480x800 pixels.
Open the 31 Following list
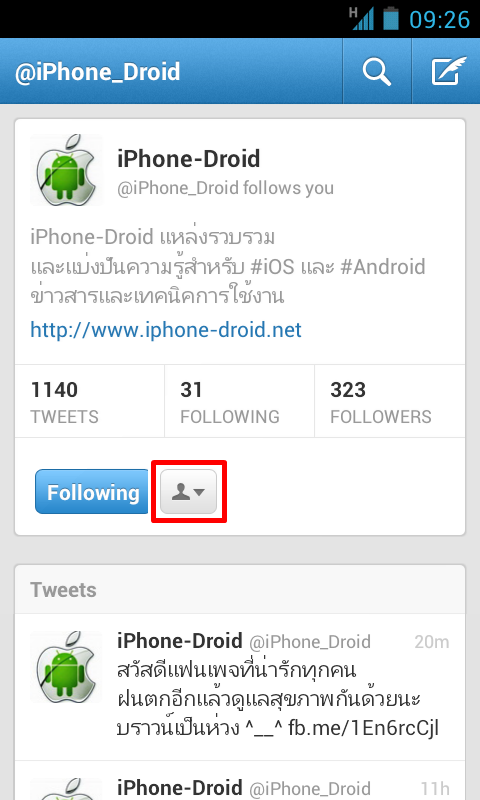tap(239, 402)
